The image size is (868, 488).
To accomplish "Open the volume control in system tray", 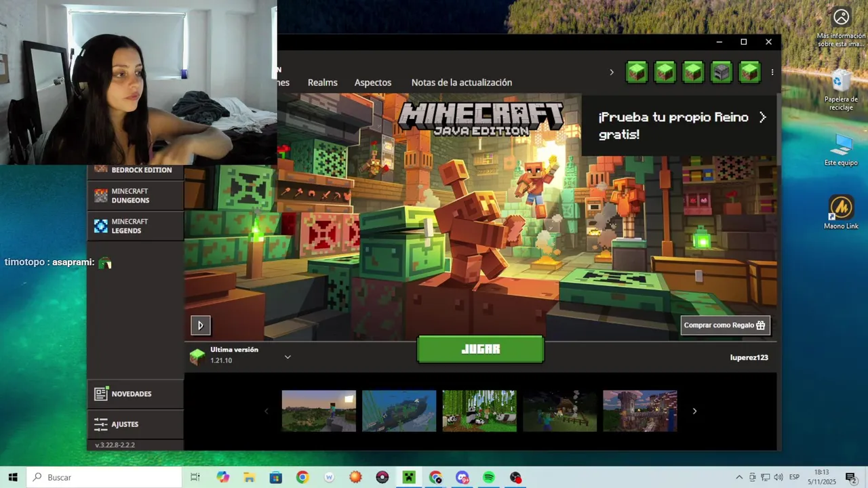I will click(x=778, y=477).
